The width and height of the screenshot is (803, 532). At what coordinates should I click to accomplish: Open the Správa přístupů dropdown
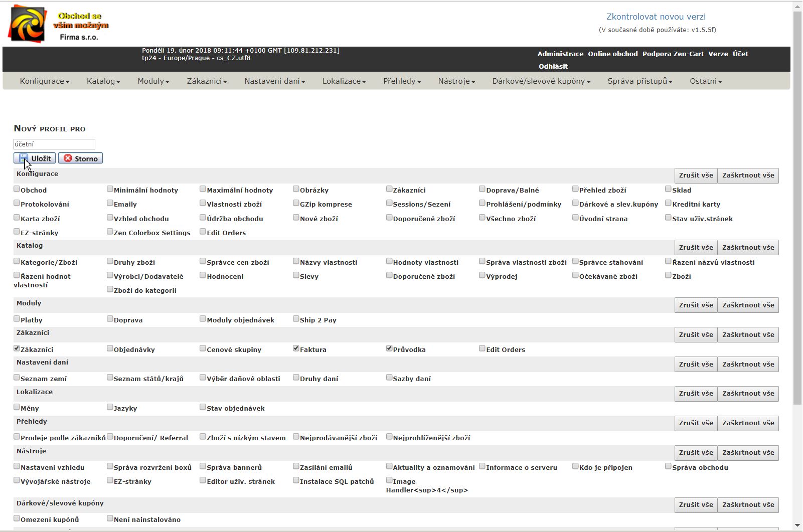639,81
